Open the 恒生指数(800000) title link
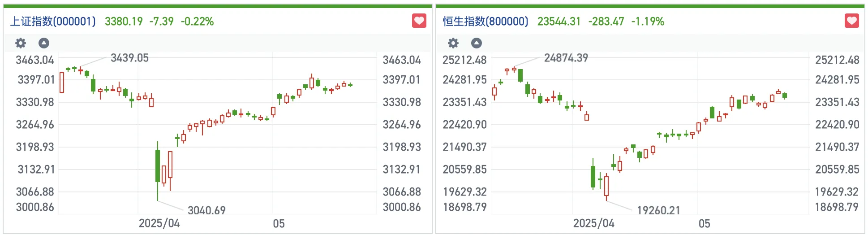The image size is (868, 235). [x=486, y=22]
